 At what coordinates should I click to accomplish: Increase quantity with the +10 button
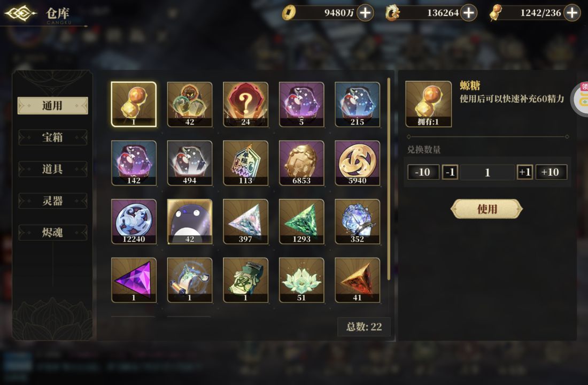(551, 172)
